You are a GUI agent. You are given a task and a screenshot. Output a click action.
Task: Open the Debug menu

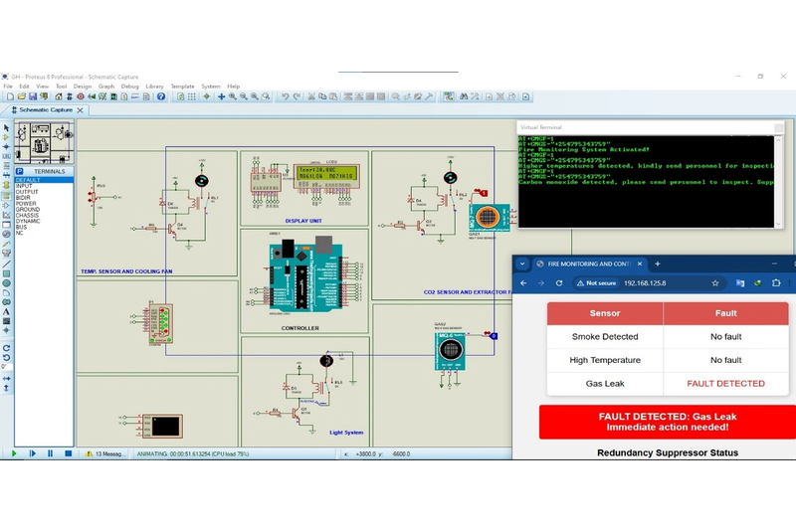coord(130,87)
